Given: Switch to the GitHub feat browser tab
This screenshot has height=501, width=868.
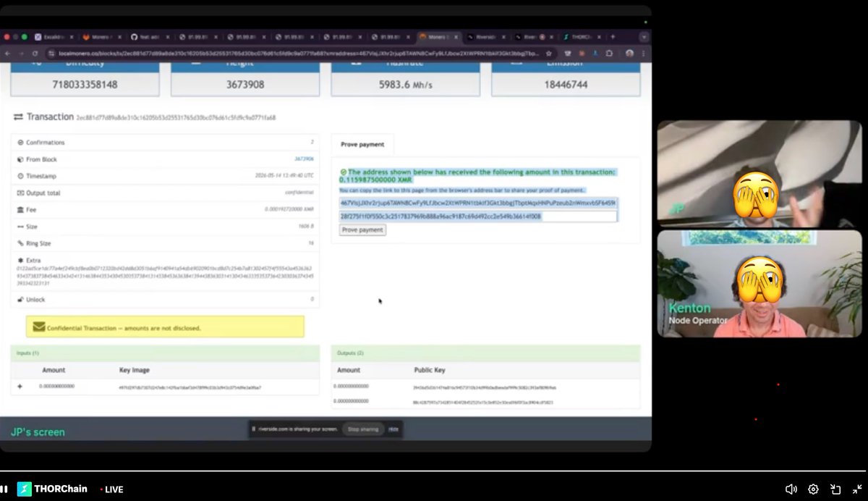Looking at the screenshot, I should (x=150, y=36).
